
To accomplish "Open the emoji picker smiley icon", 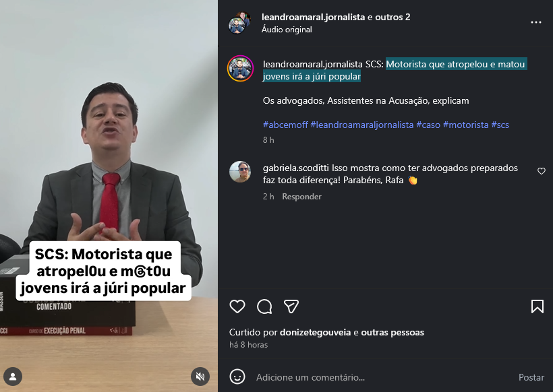I will click(237, 377).
